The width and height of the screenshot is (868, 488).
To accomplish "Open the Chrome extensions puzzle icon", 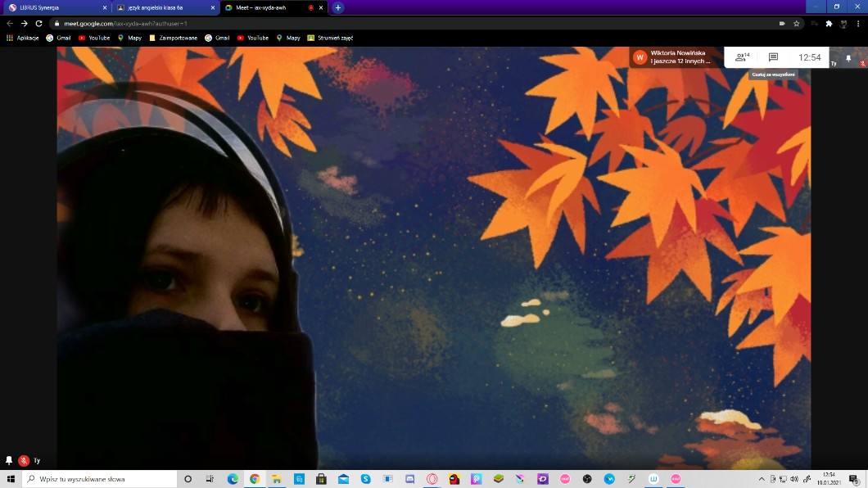I will tap(829, 24).
